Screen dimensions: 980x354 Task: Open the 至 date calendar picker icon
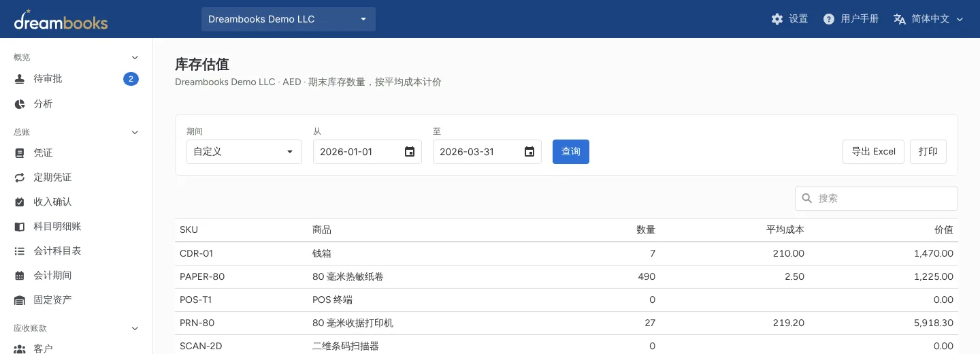coord(529,152)
